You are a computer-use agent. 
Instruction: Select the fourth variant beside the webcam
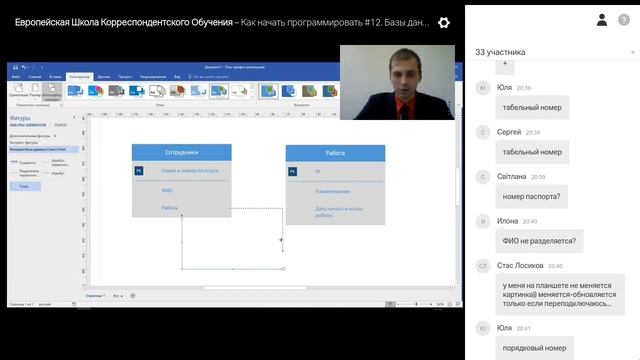(x=330, y=91)
